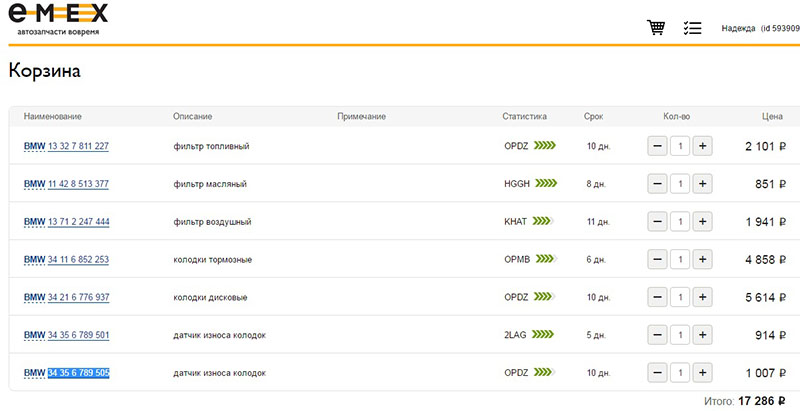
Task: Open part number 13 71 2 247 444
Action: click(x=78, y=222)
